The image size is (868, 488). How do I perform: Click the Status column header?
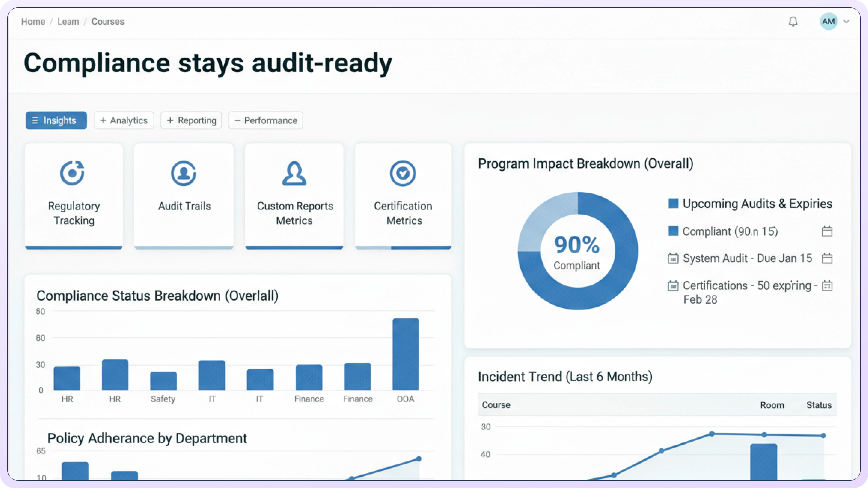click(819, 405)
